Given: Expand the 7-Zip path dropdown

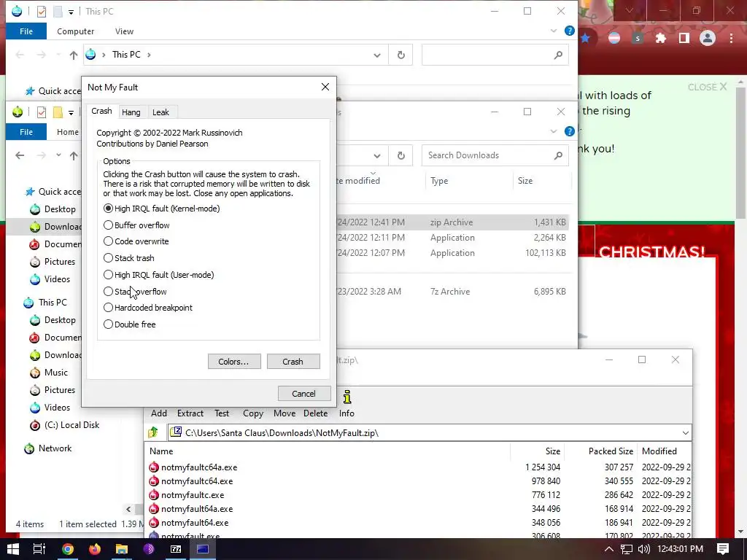Looking at the screenshot, I should click(x=685, y=433).
